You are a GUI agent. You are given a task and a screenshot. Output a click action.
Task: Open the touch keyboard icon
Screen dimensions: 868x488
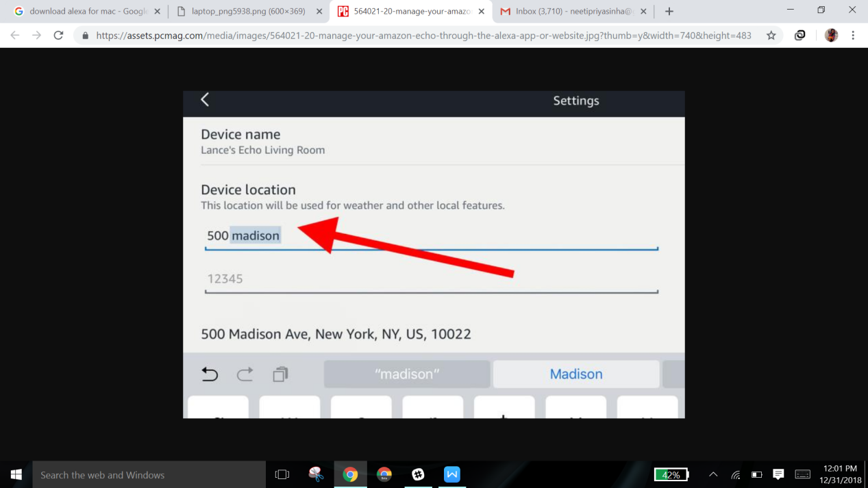pos(803,474)
